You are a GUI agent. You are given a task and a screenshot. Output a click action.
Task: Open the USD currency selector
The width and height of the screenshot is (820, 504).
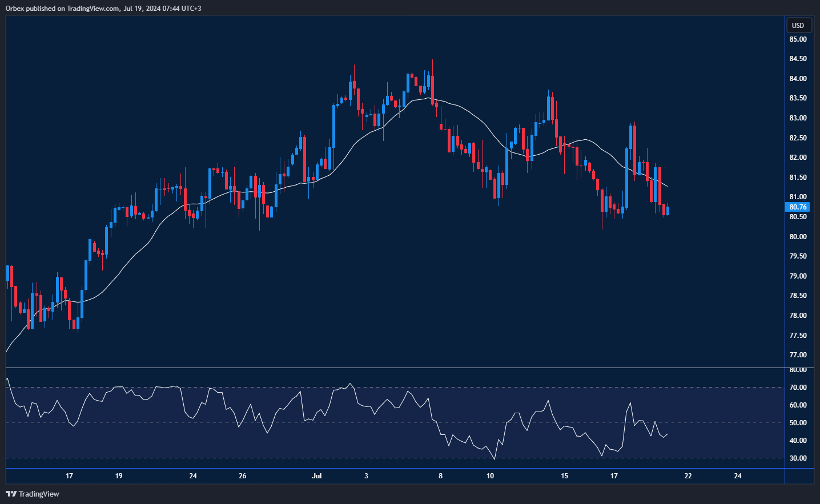798,25
